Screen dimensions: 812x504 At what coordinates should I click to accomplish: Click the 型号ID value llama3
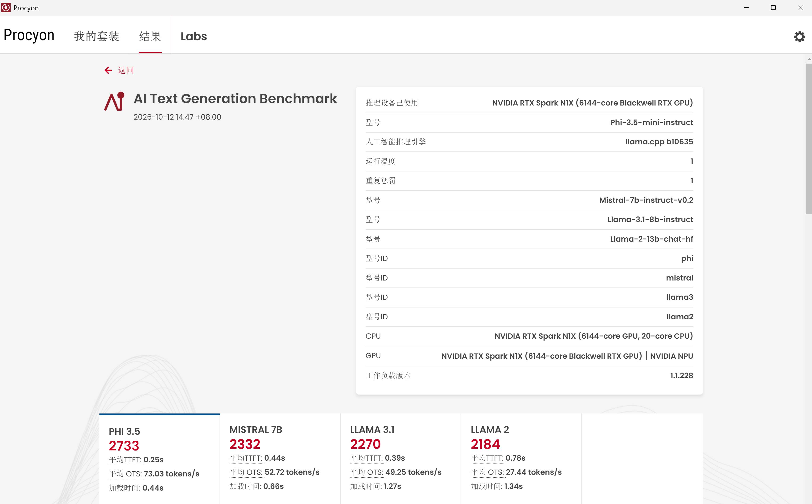point(680,297)
